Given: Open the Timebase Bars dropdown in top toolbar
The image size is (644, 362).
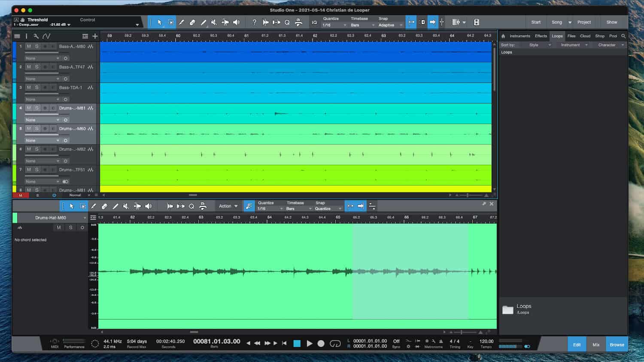Looking at the screenshot, I should 363,25.
